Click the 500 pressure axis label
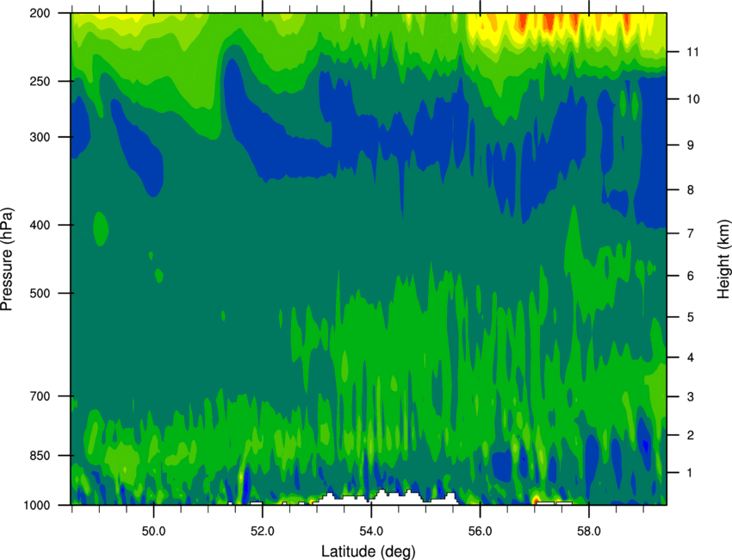This screenshot has width=732, height=560. point(40,293)
